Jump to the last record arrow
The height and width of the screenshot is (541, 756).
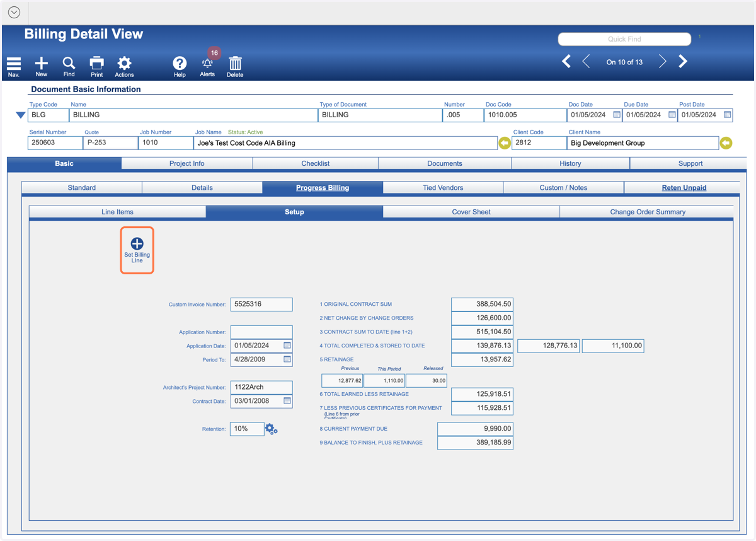tap(683, 61)
